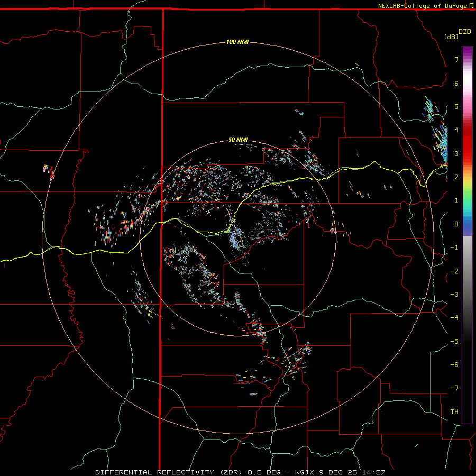
Task: Click the 7 value on the color scale
Action: pos(456,59)
